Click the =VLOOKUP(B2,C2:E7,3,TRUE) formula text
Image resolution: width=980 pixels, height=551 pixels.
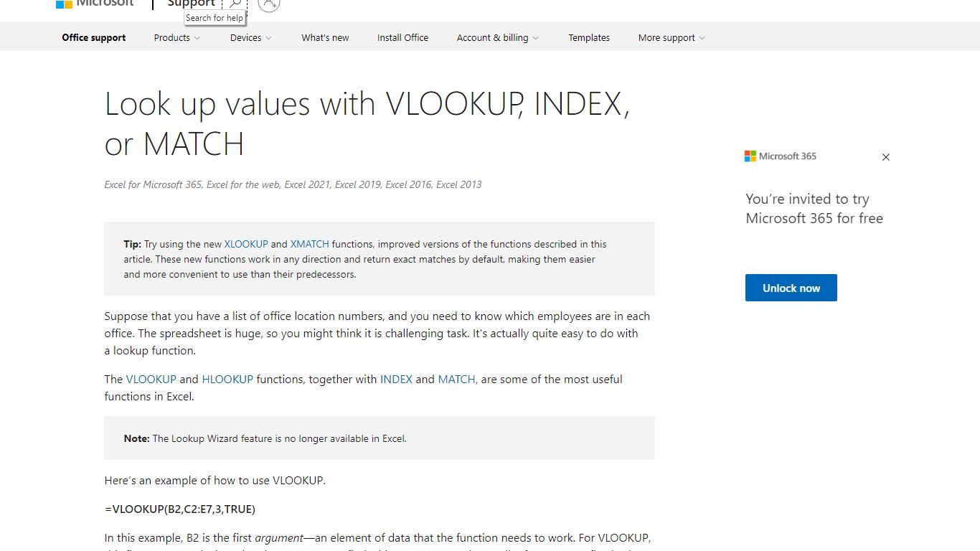(180, 509)
